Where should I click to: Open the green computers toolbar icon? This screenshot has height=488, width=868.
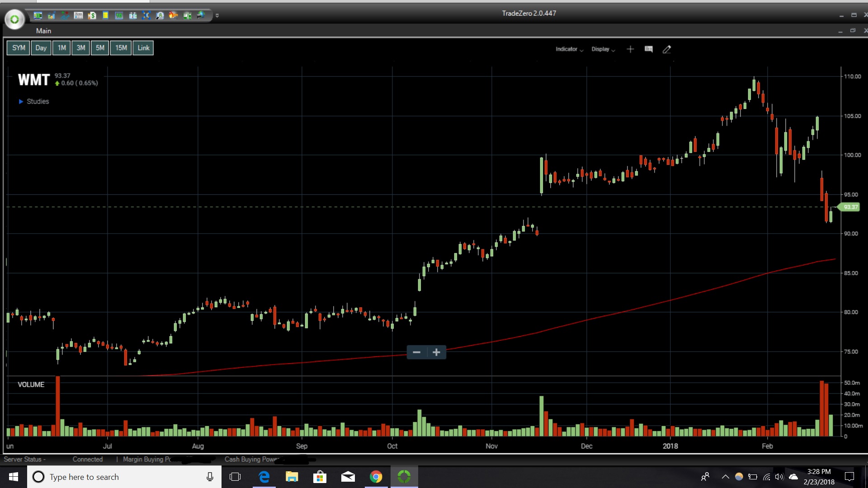click(187, 16)
